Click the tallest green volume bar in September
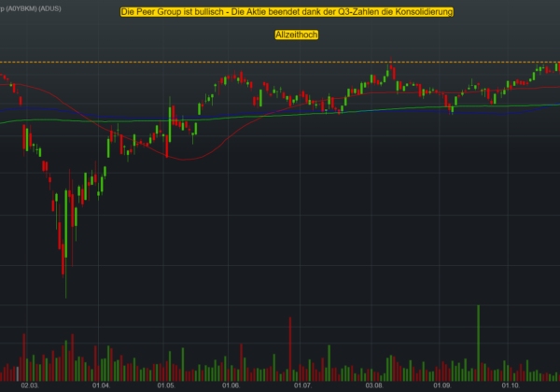Viewport: 560px width, 392px height. [478, 343]
